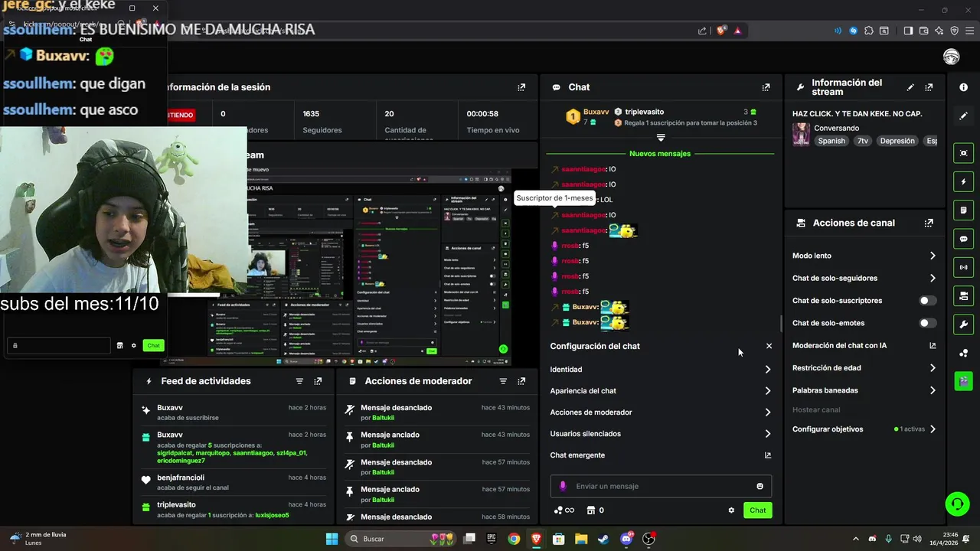The width and height of the screenshot is (980, 551).
Task: Click the green Chat send button
Action: click(757, 510)
